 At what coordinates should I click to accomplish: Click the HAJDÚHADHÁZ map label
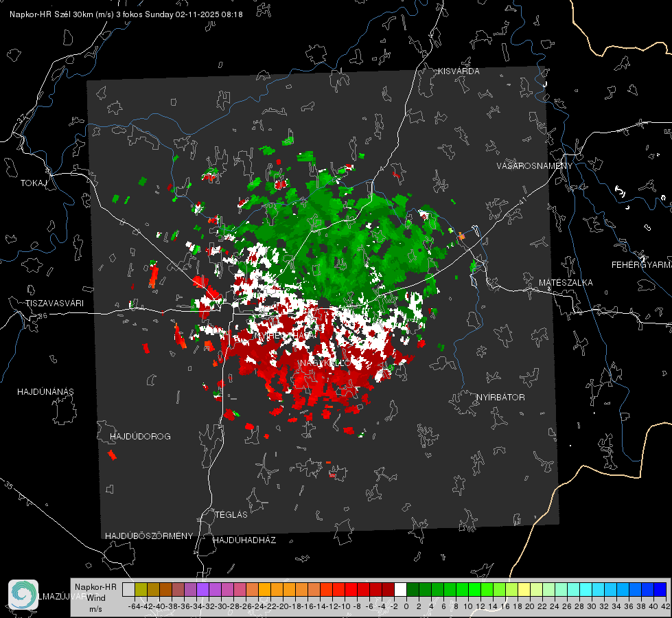(244, 540)
